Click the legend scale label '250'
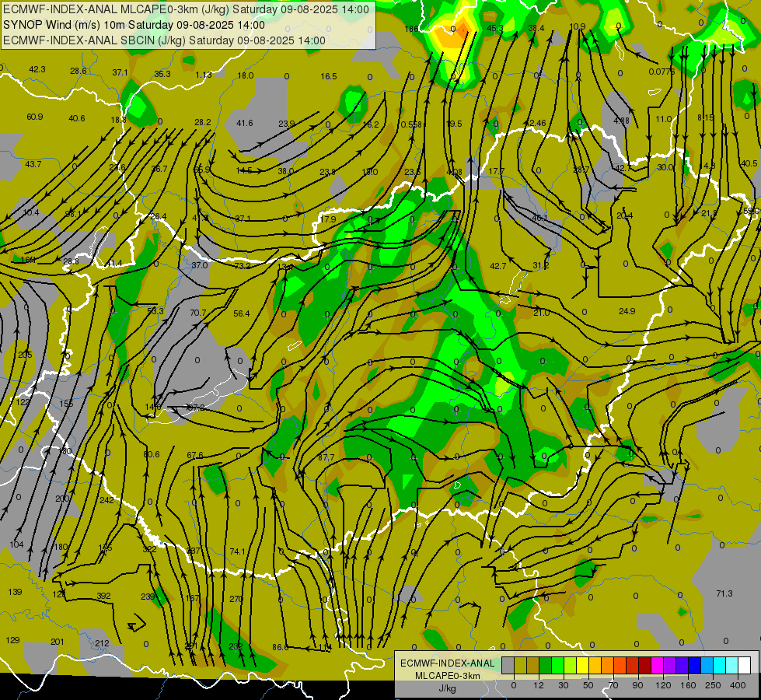761x700 pixels. tap(713, 685)
